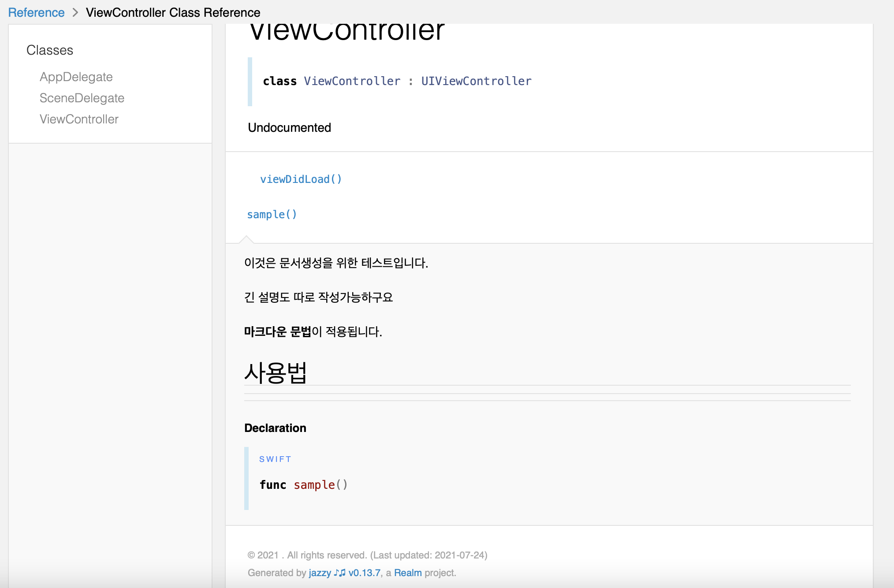894x588 pixels.
Task: Expand the viewDidLoad() method item
Action: (x=301, y=179)
